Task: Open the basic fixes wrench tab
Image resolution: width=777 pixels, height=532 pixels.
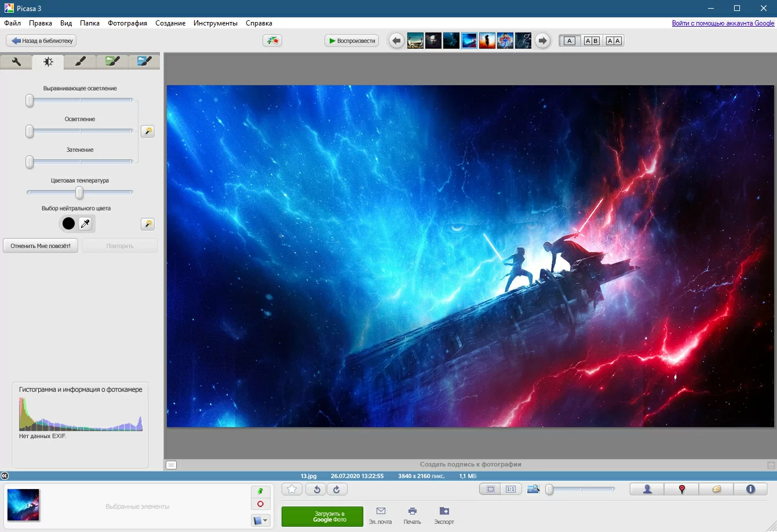Action: 16,62
